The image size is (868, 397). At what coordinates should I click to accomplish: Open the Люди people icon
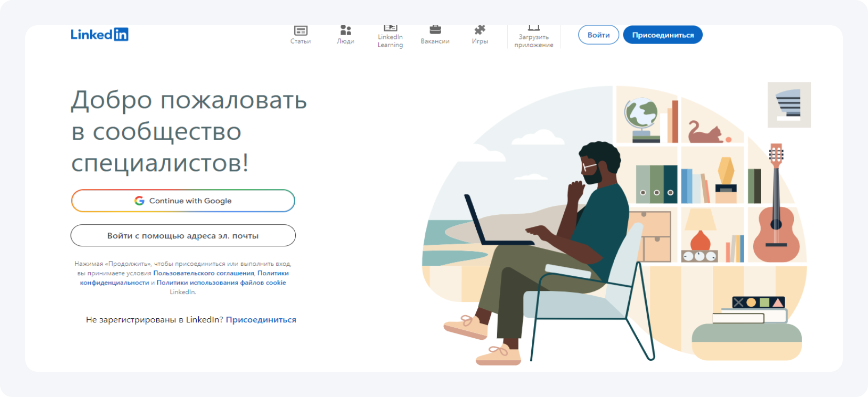pyautogui.click(x=345, y=30)
